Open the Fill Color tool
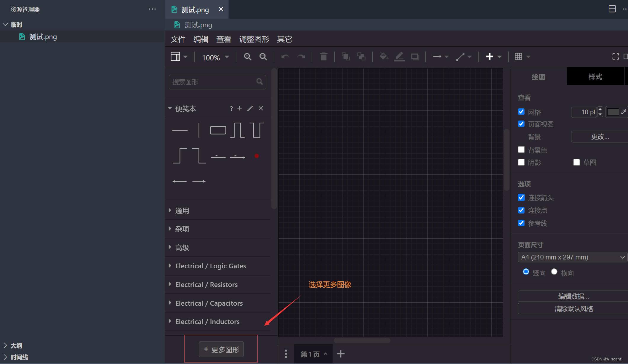The image size is (628, 364). (384, 57)
